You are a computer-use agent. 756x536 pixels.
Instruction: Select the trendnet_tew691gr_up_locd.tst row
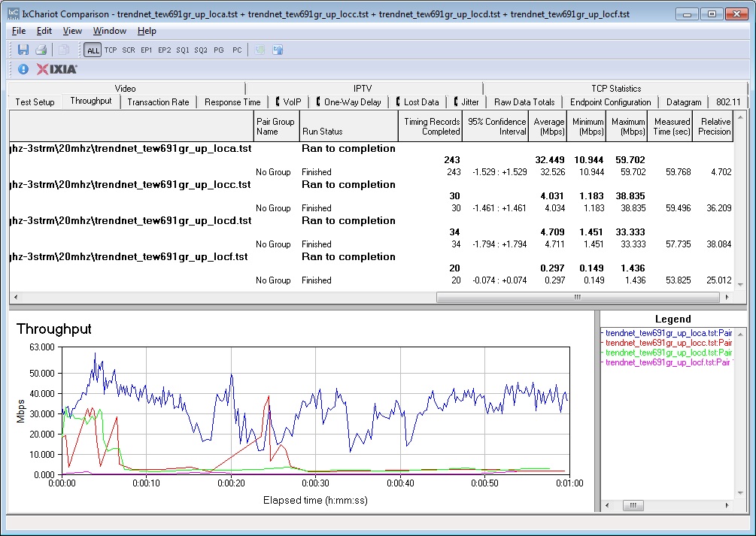[x=372, y=221]
